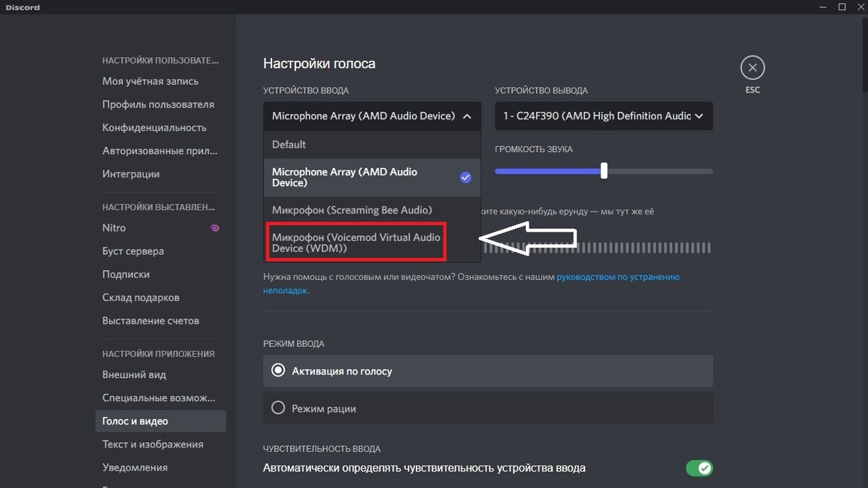Click the Настройки выставления sidebar header

tap(160, 207)
